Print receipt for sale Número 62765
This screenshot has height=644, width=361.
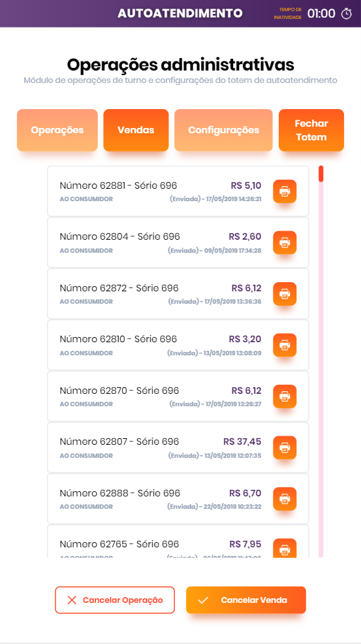(285, 548)
